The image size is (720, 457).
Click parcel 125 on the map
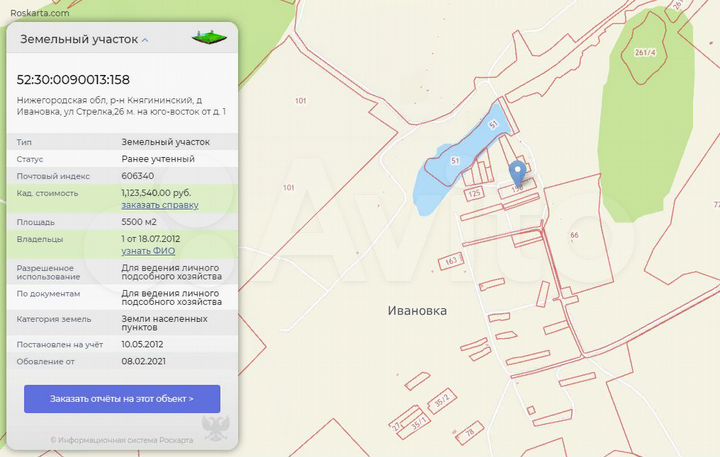[475, 191]
